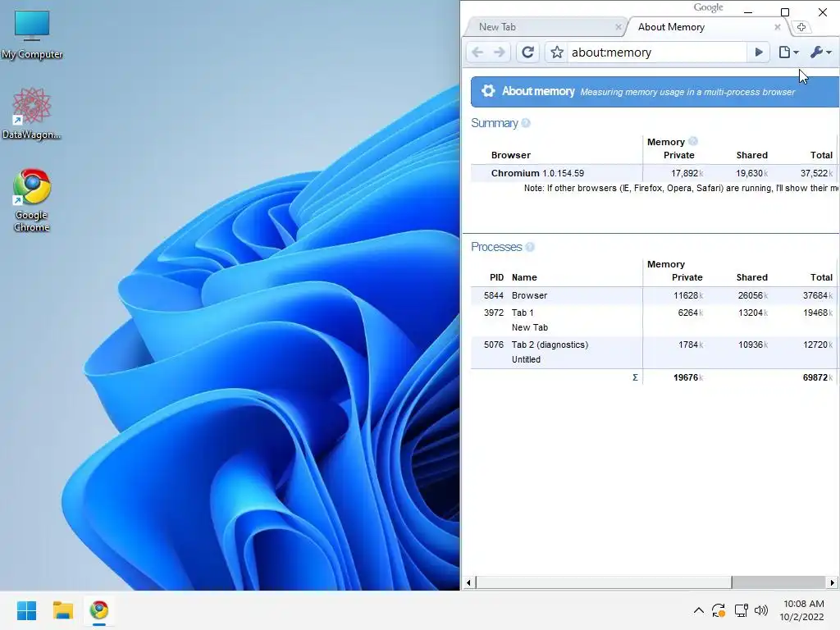Click the horizontal scrollbar right arrow
Screen dimensions: 840x630
pos(832,582)
